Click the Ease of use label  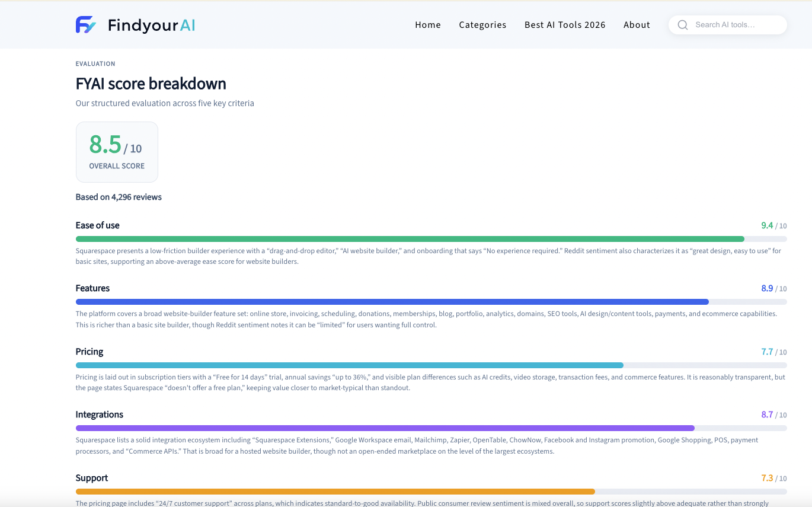click(98, 225)
